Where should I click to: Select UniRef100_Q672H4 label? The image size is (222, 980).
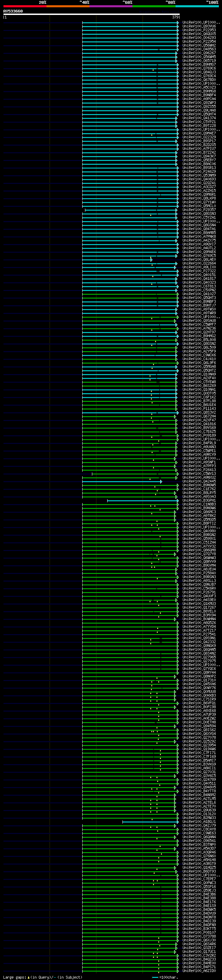[x=199, y=416]
